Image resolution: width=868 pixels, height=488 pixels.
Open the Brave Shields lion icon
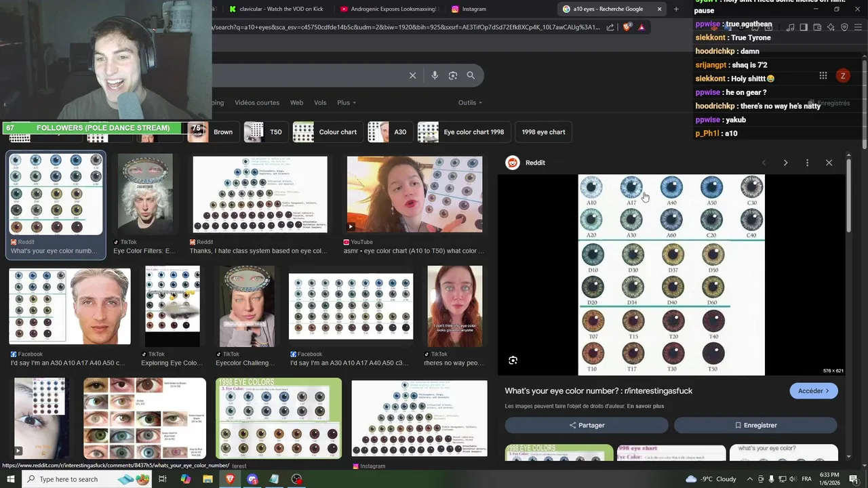[x=627, y=27]
